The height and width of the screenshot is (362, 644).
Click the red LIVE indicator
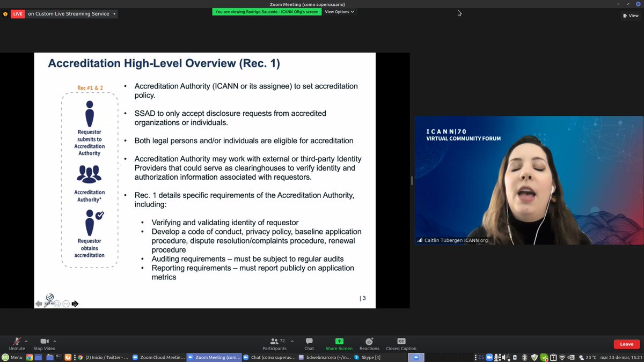click(18, 14)
